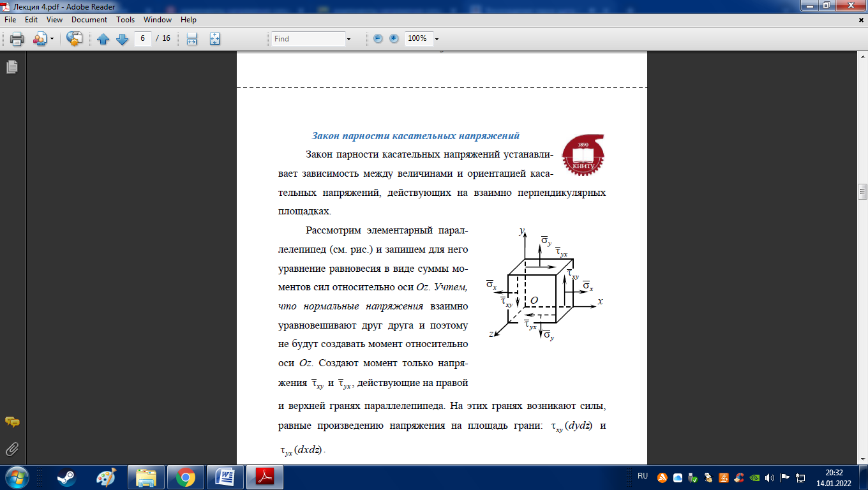Open the View menu
Image resolution: width=868 pixels, height=490 pixels.
[x=54, y=20]
